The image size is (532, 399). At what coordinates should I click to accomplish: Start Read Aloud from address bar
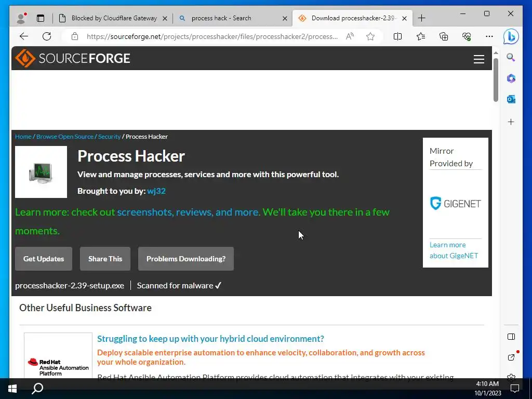click(350, 36)
